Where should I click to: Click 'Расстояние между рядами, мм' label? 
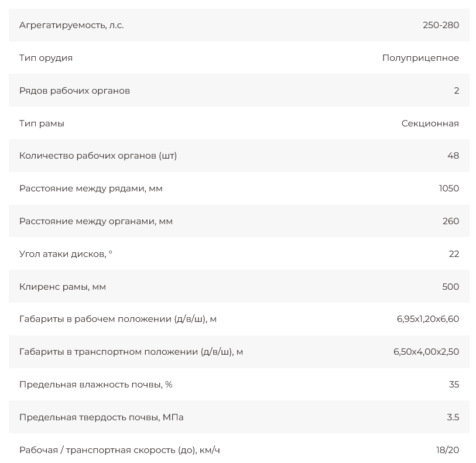(91, 188)
